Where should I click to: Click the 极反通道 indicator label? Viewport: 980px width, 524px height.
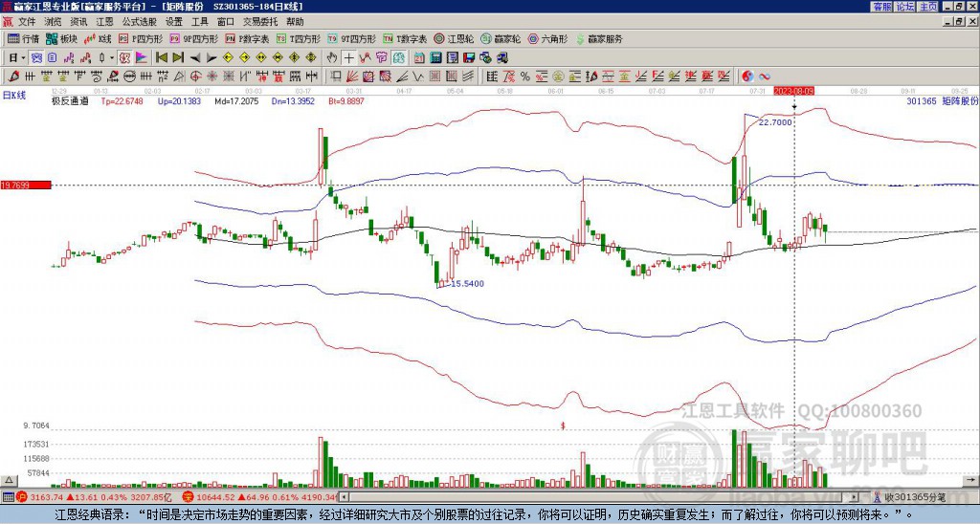(x=70, y=100)
